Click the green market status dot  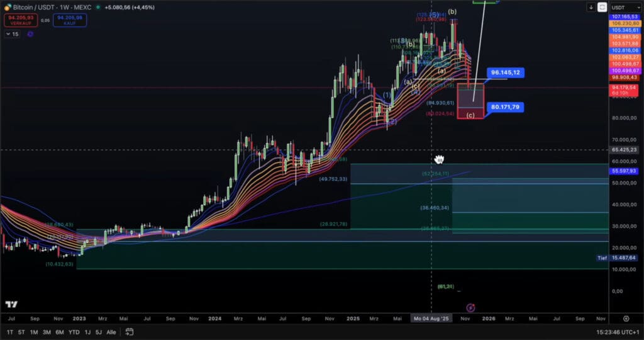tap(98, 7)
